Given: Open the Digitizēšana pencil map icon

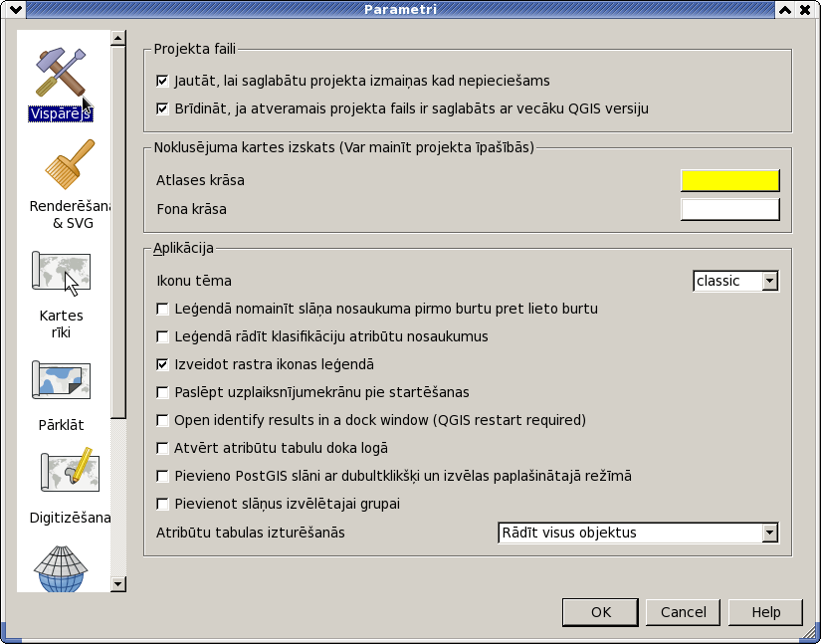Looking at the screenshot, I should (x=70, y=470).
